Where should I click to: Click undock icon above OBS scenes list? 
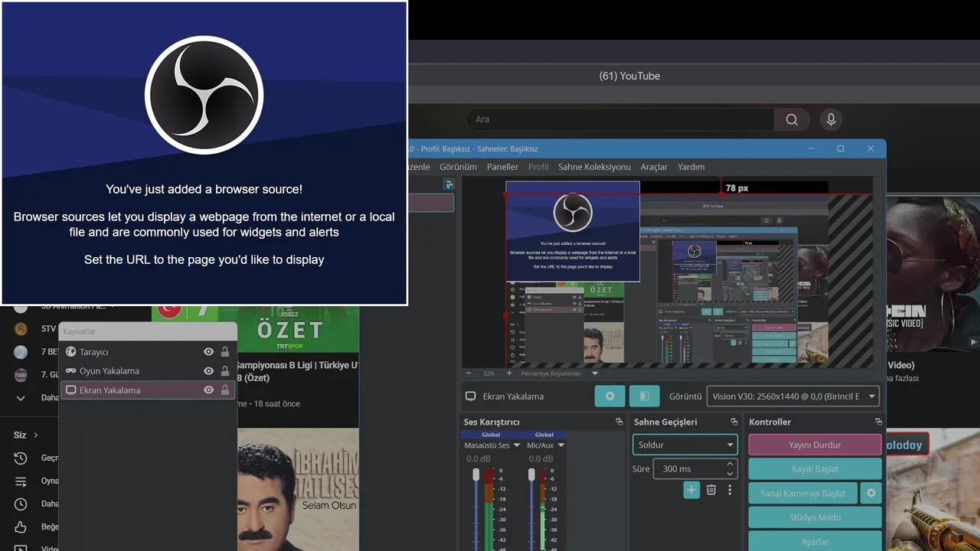click(x=449, y=184)
